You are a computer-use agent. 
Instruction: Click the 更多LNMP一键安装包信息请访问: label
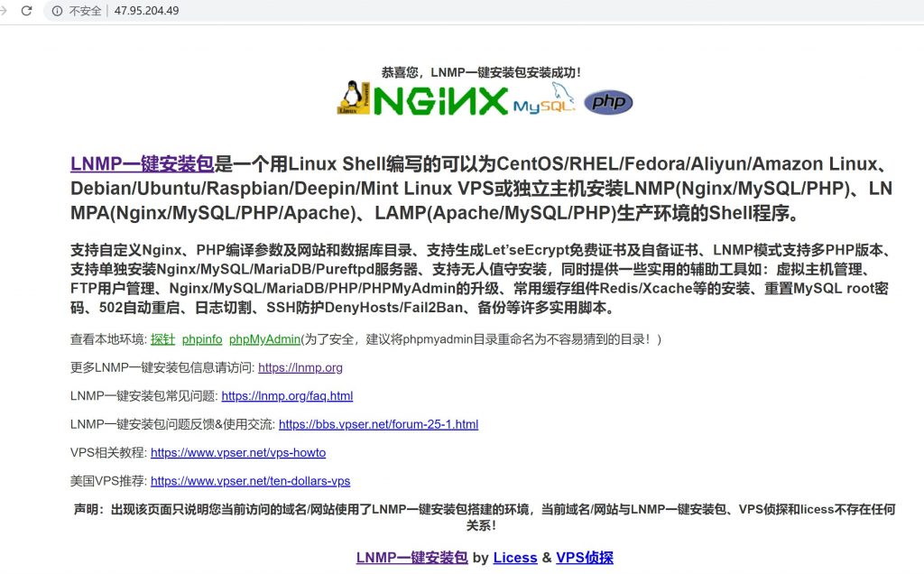(x=162, y=367)
